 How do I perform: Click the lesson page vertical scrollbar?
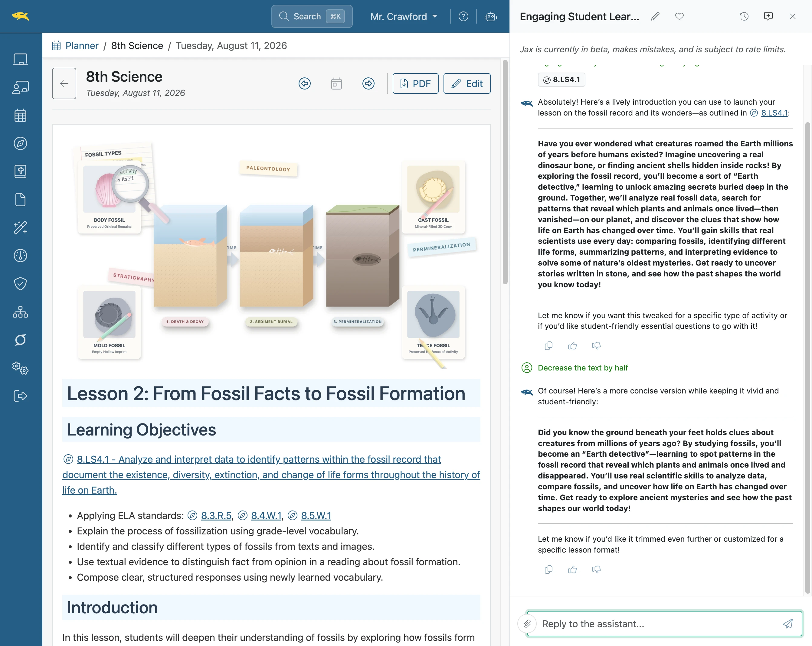click(505, 172)
